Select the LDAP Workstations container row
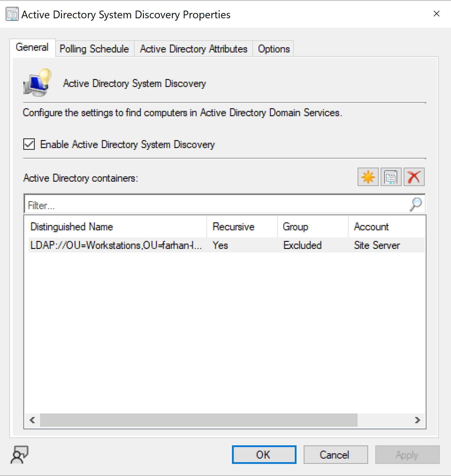Viewport: 451px width, 476px height. [x=116, y=245]
